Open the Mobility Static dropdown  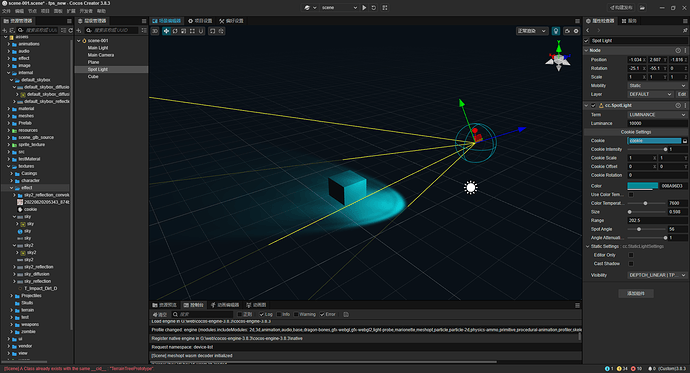[x=657, y=85]
